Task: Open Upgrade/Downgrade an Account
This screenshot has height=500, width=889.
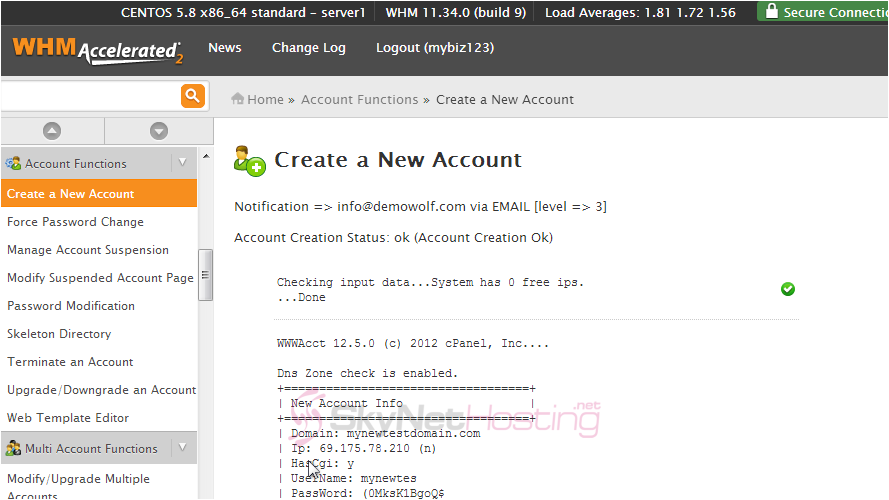Action: (101, 390)
